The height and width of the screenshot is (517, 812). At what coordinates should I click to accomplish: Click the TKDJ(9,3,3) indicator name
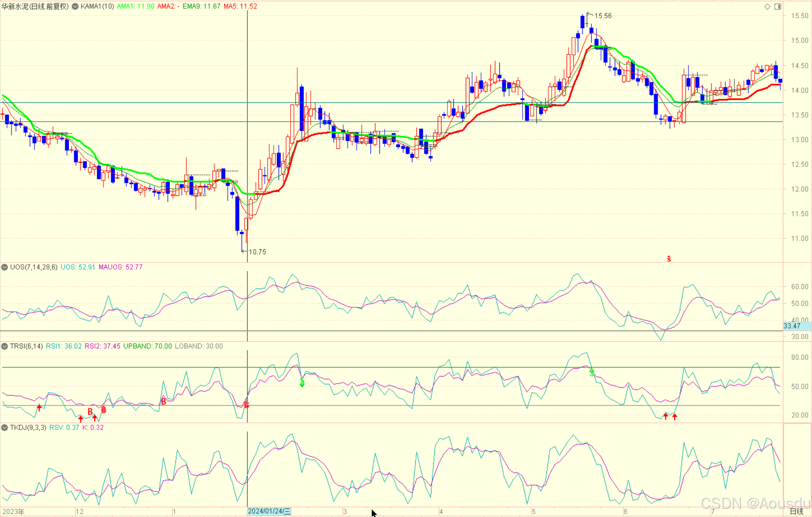[28, 427]
